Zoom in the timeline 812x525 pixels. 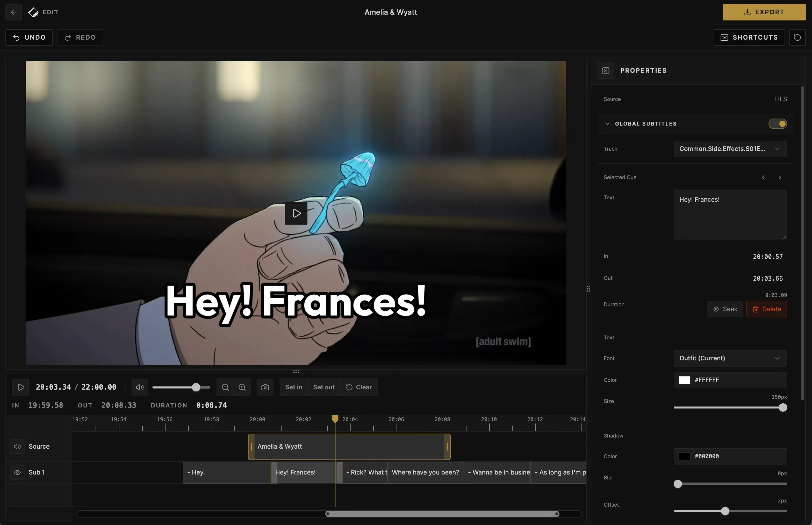click(x=242, y=387)
